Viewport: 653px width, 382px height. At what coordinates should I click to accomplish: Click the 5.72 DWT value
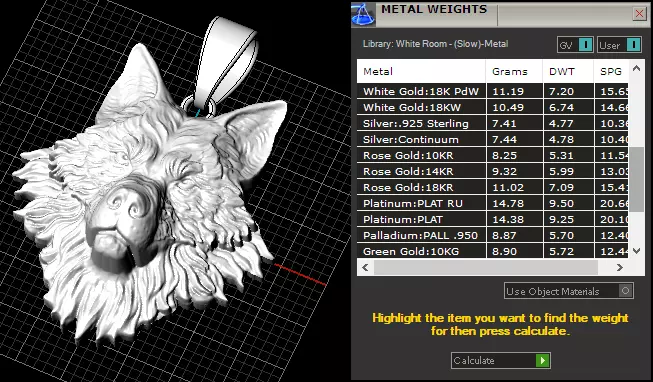click(x=561, y=251)
